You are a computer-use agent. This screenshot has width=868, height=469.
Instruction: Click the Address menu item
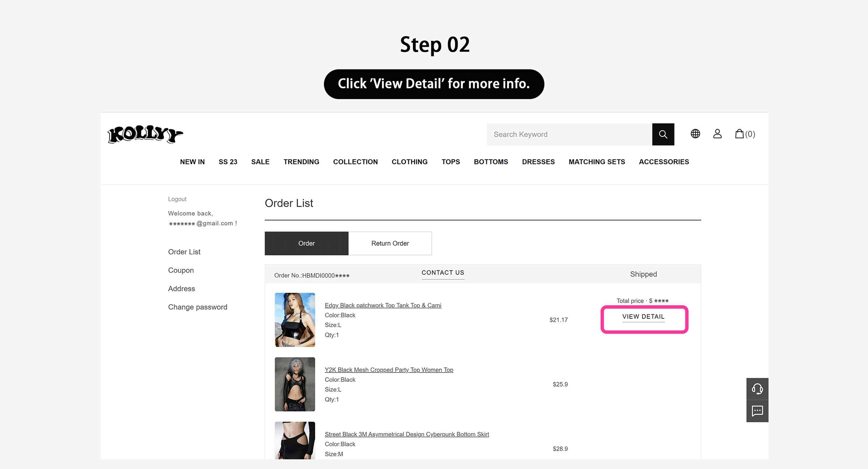tap(181, 288)
